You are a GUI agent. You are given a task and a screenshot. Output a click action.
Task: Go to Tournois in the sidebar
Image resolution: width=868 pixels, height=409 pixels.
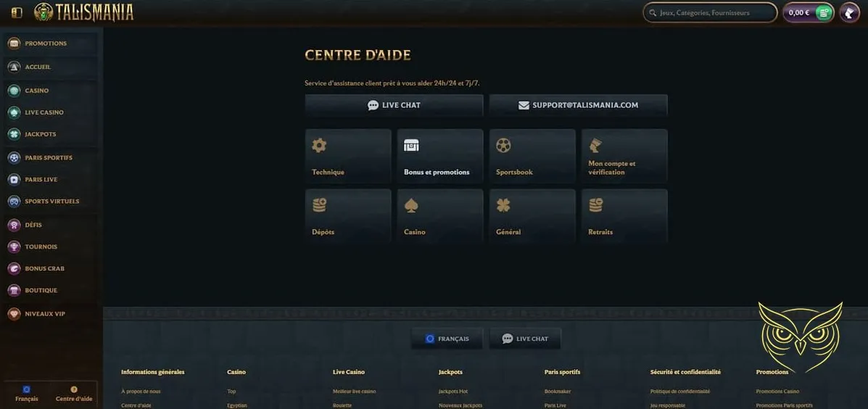click(50, 247)
